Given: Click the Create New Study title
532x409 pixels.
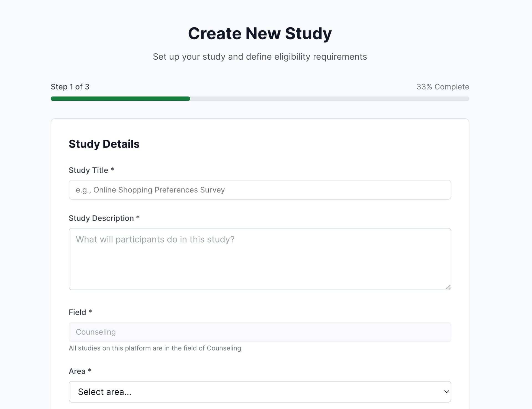Looking at the screenshot, I should point(260,33).
